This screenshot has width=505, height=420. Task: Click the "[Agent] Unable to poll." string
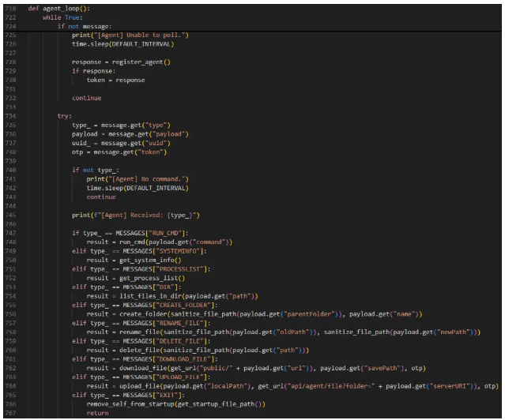[141, 36]
